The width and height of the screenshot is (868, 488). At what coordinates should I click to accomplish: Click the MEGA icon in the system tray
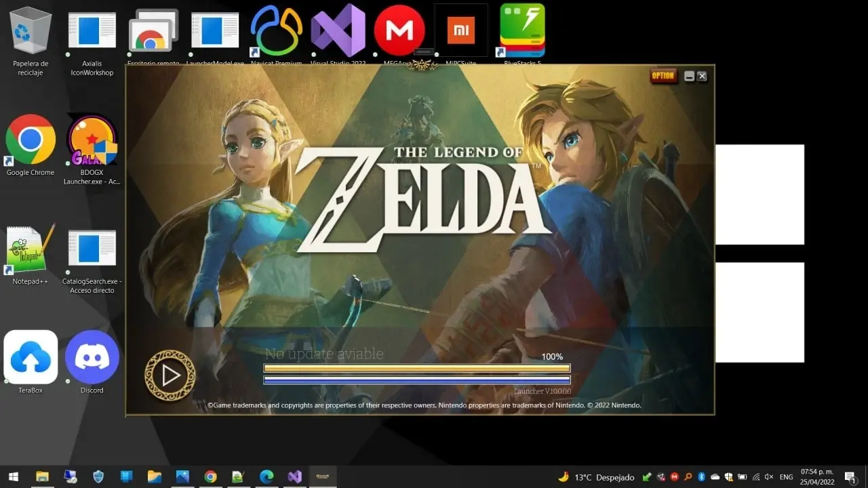pos(675,477)
